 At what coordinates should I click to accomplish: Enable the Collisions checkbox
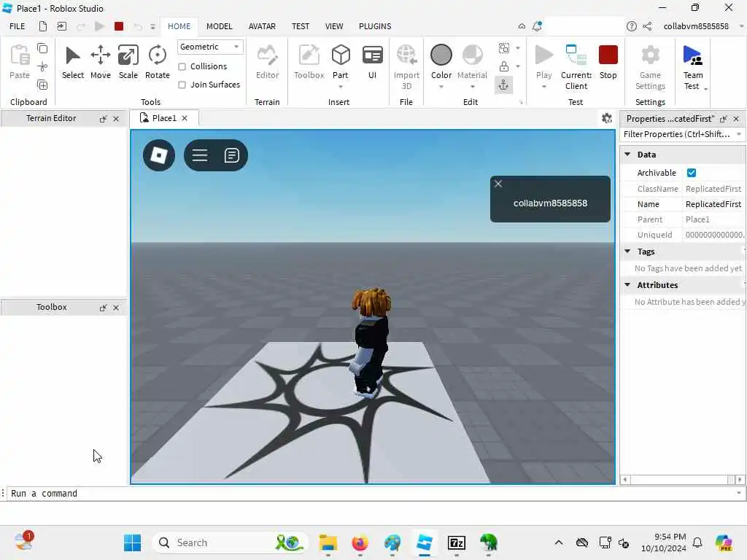point(182,66)
